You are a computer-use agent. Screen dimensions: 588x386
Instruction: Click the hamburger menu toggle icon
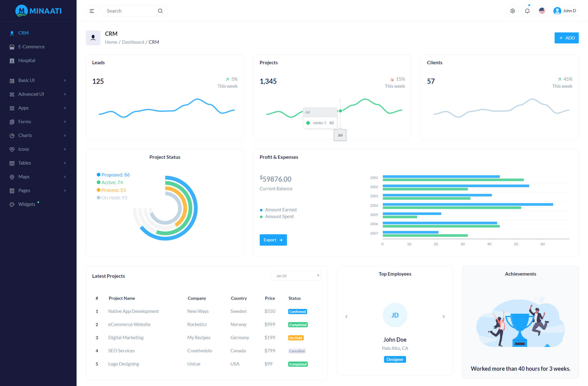pos(92,11)
